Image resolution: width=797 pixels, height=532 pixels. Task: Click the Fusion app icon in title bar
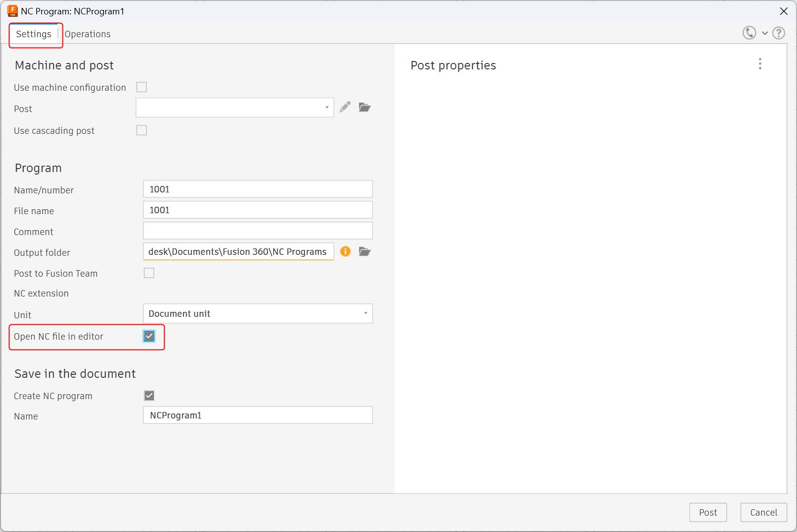12,11
